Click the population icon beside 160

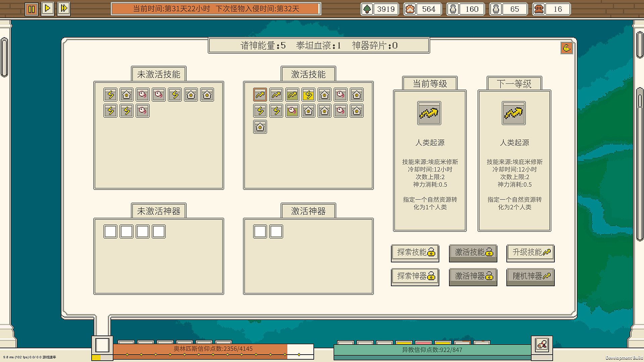click(453, 9)
